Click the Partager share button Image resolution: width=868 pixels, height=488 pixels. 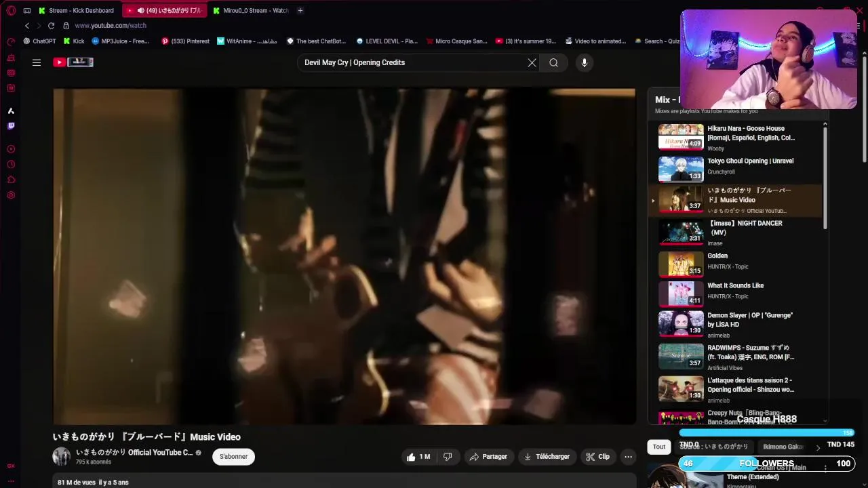point(488,457)
